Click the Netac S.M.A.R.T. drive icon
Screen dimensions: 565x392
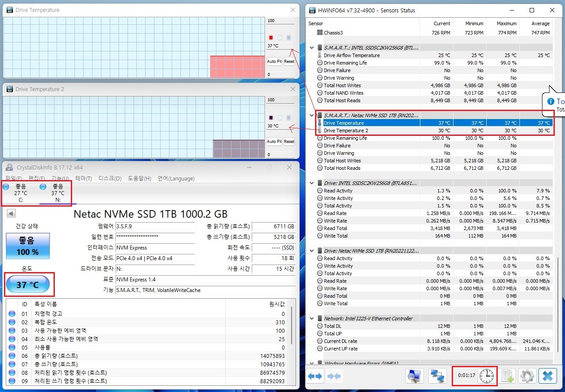pos(320,115)
